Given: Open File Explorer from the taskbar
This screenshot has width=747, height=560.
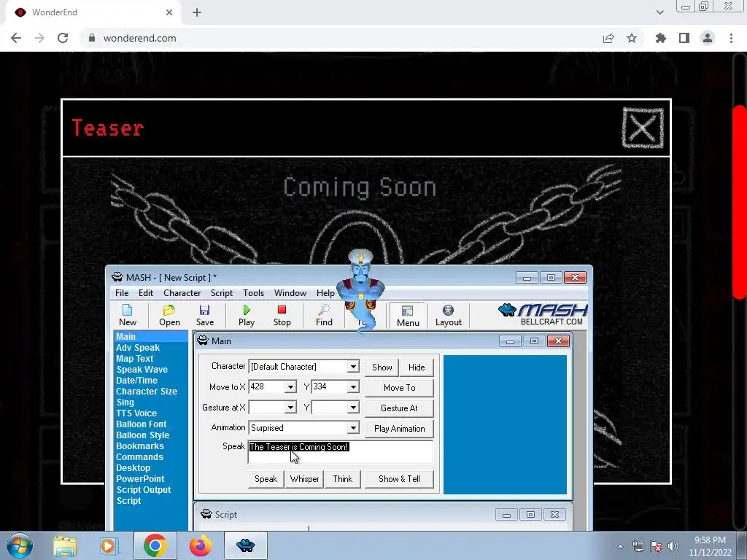Looking at the screenshot, I should pos(65,546).
